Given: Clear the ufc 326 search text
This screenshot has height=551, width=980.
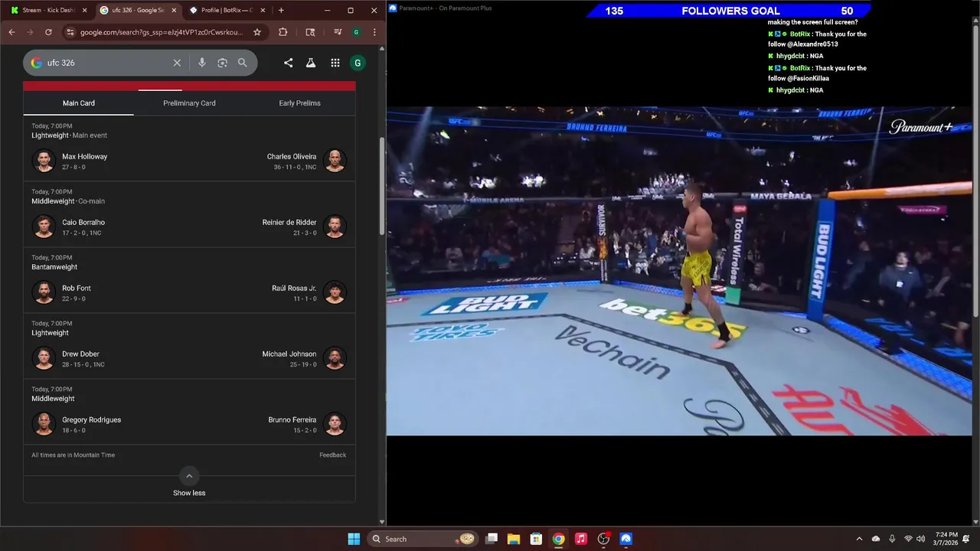Looking at the screenshot, I should (x=177, y=63).
